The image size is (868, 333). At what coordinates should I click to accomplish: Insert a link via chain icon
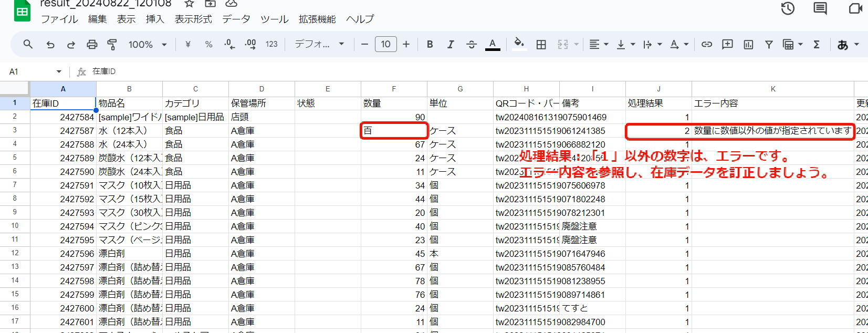pyautogui.click(x=707, y=45)
